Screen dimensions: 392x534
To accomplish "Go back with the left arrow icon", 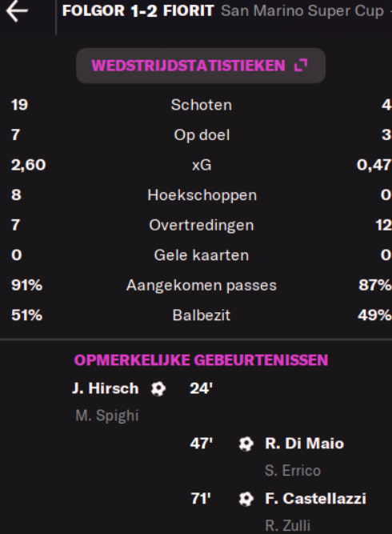I will click(x=17, y=11).
